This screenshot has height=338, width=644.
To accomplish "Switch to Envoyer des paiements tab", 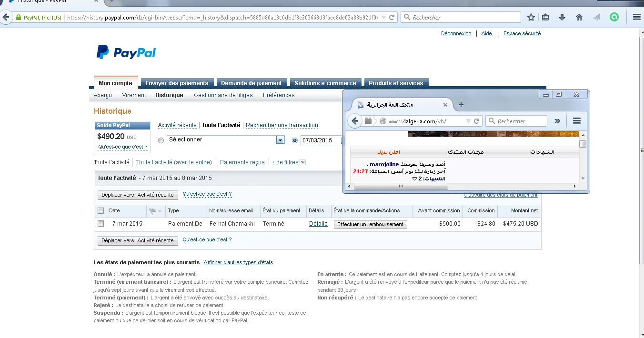I will (x=177, y=83).
